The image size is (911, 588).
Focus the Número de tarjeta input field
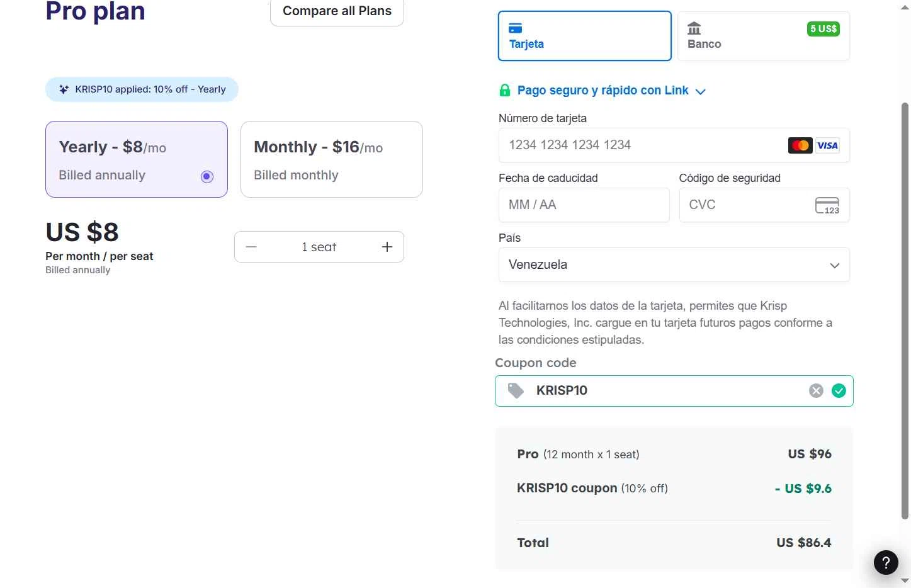674,145
